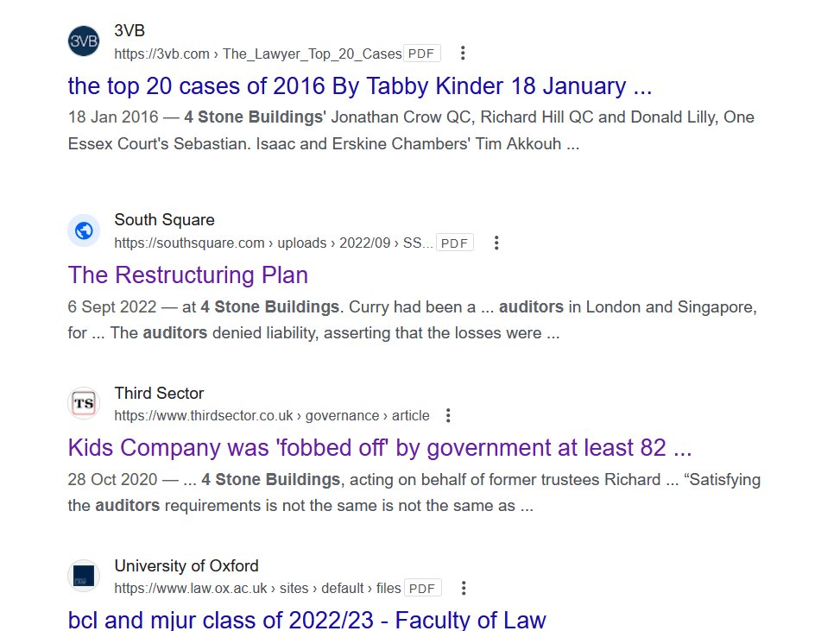Open the three-dot menu beside the South Square result
This screenshot has width=840, height=631.
[496, 243]
